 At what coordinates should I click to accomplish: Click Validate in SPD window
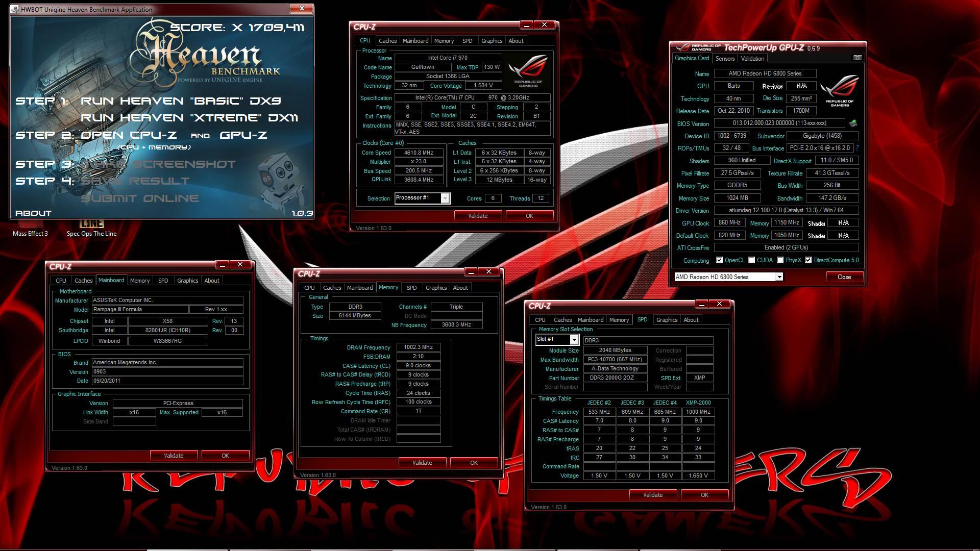pyautogui.click(x=653, y=495)
